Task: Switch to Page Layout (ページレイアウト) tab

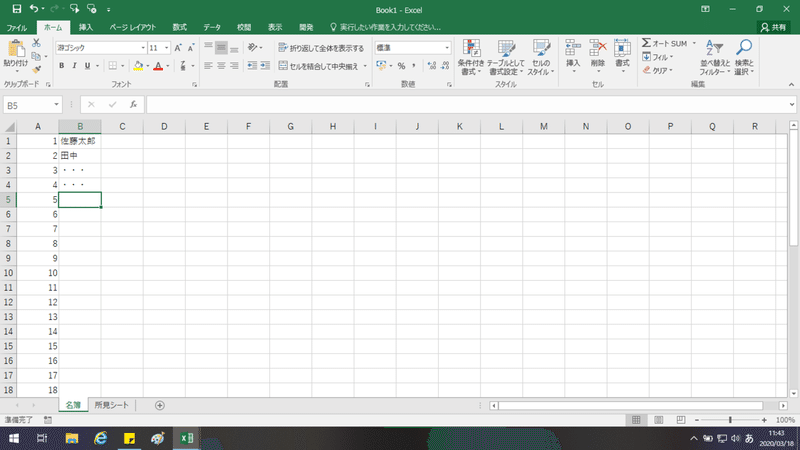Action: click(133, 27)
